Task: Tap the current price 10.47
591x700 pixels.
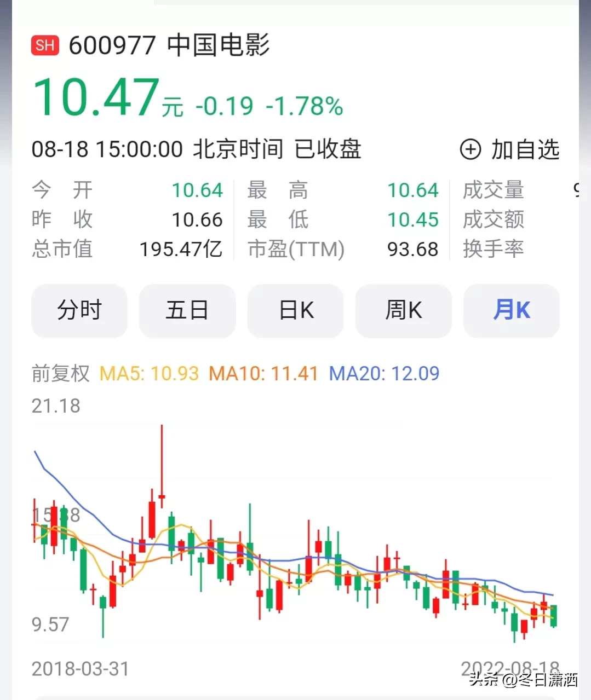Action: point(96,97)
